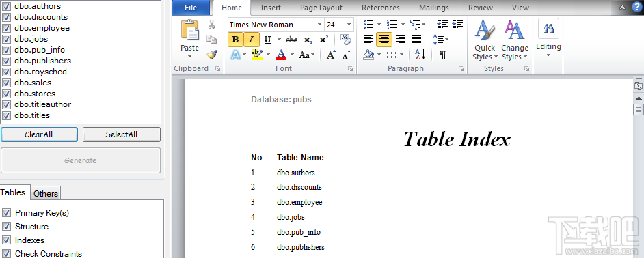Toggle Primary Key(s) option
The width and height of the screenshot is (644, 258).
pos(6,212)
